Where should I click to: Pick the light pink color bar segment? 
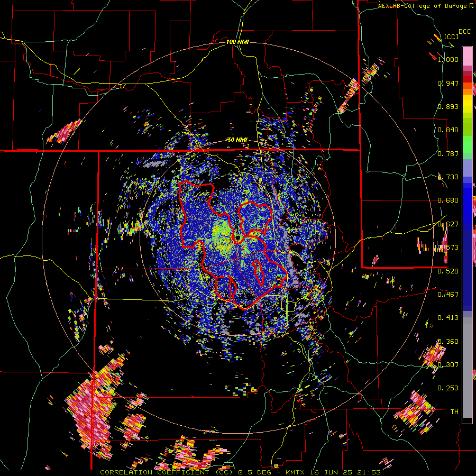coord(467,56)
